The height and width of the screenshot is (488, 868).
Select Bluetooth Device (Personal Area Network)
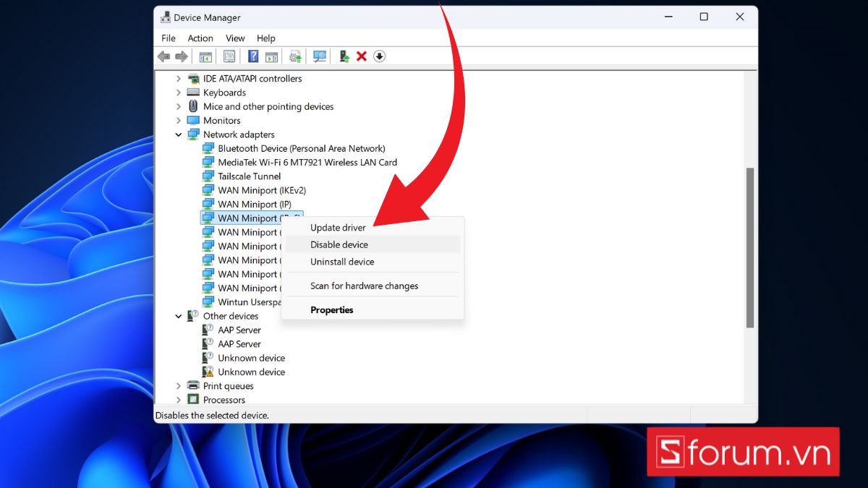302,148
